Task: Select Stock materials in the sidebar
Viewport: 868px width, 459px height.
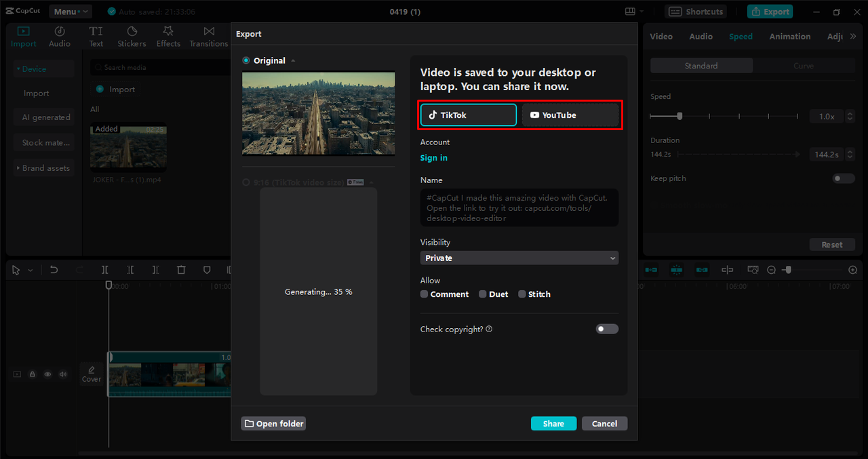Action: [x=44, y=142]
